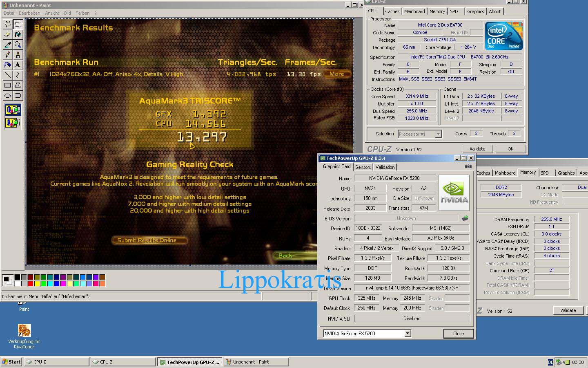Pick the red color swatch in palette
Screen dimensions: 588x368
[31, 283]
